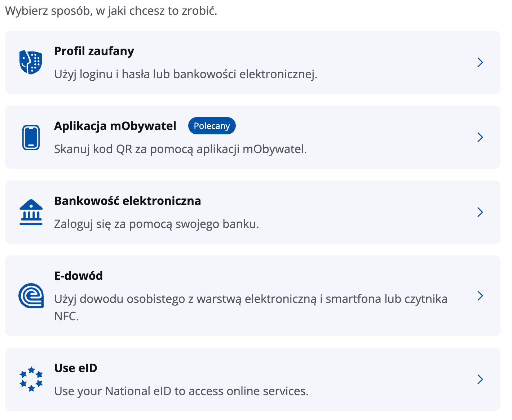
Task: Click the E-dowód heading text
Action: point(78,276)
